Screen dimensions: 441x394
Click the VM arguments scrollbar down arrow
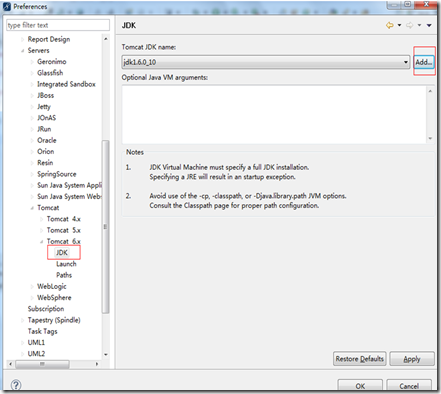click(430, 138)
